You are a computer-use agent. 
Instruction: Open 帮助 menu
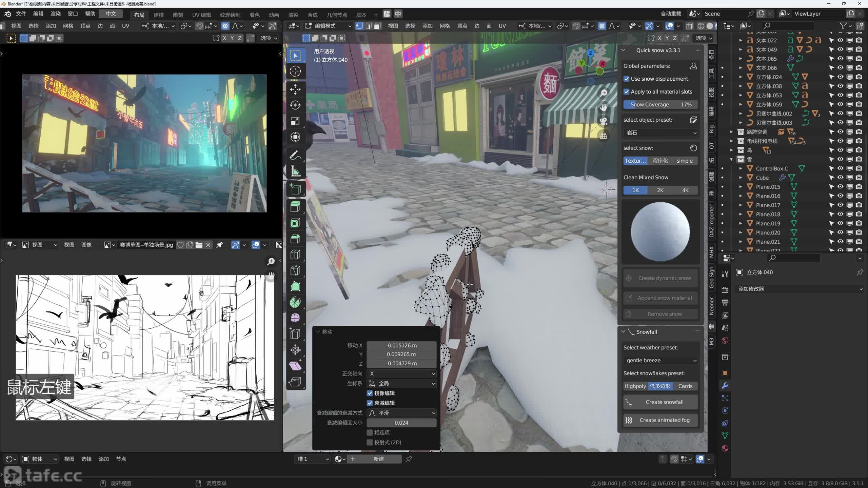tap(90, 14)
